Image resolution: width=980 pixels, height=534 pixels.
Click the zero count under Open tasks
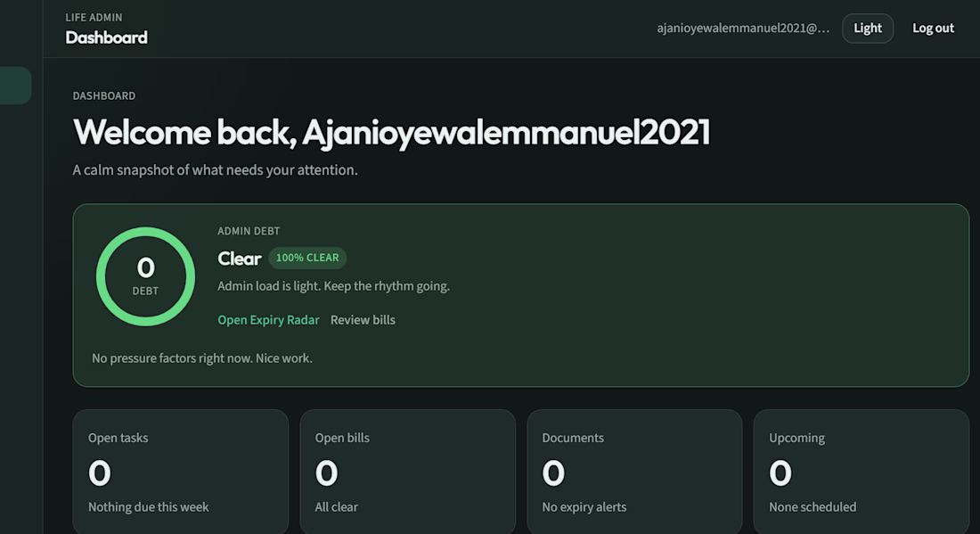[x=100, y=472]
